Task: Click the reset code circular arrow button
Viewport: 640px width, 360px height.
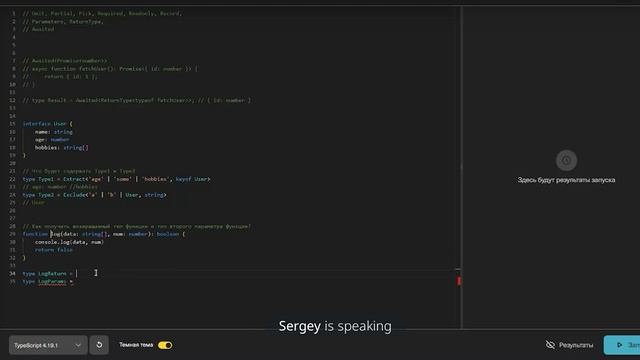Action: pos(99,345)
